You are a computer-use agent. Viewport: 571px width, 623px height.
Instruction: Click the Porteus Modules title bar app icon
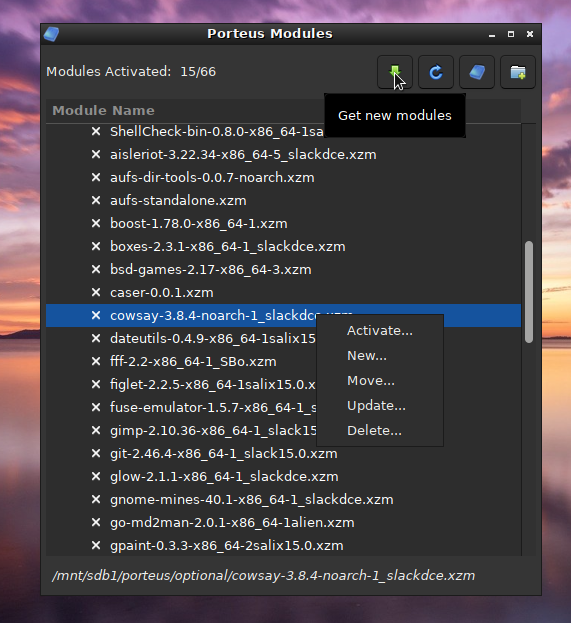coord(51,34)
